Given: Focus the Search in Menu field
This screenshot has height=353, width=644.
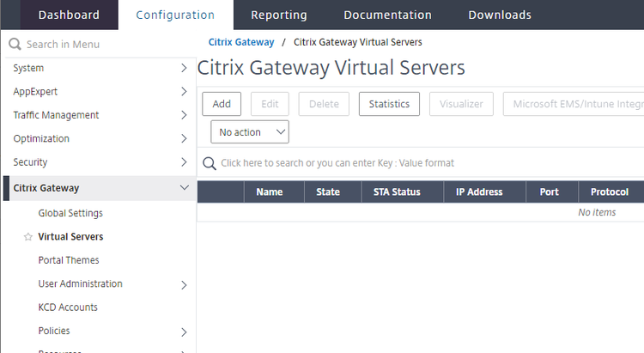Looking at the screenshot, I should point(99,44).
